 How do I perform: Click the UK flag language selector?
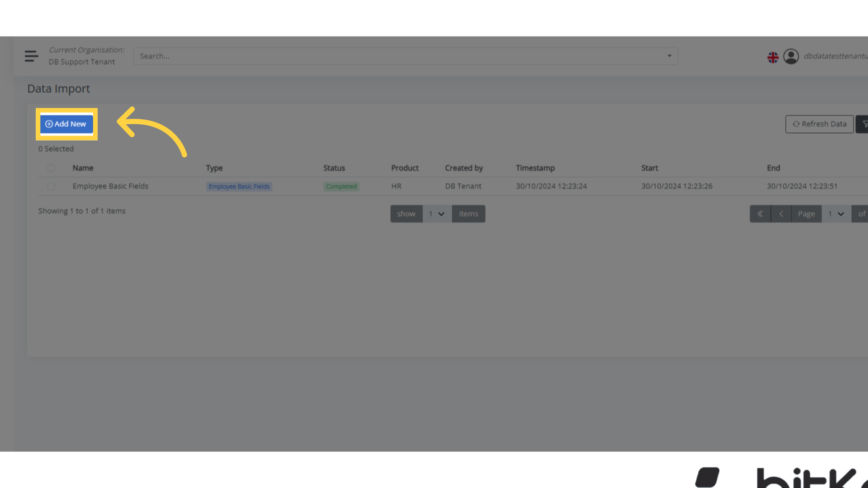(773, 57)
